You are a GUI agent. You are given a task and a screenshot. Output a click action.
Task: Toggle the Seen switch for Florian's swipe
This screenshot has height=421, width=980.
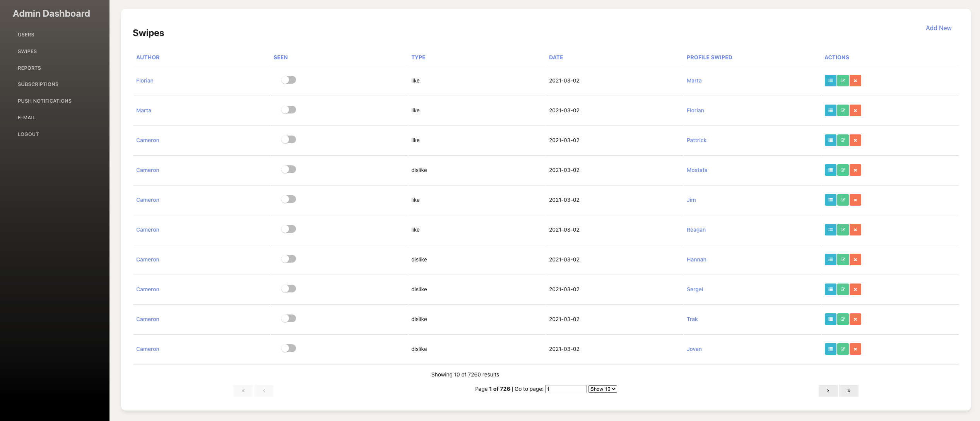(x=288, y=80)
